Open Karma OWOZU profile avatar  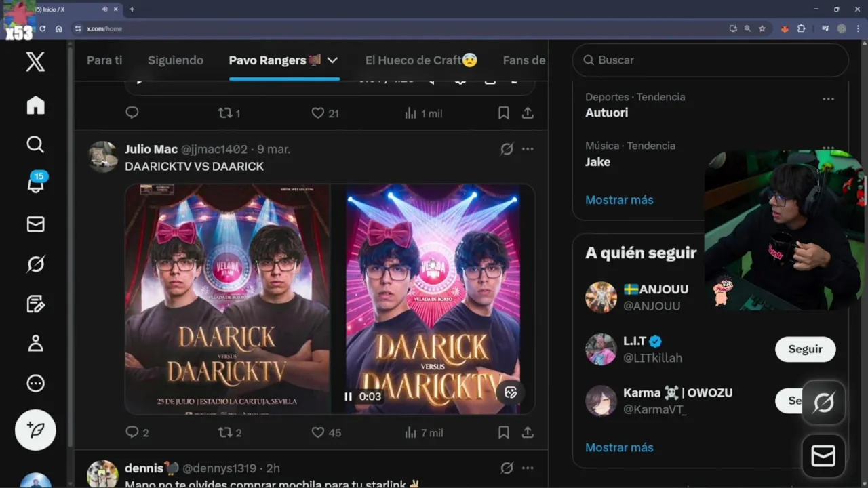(x=601, y=401)
